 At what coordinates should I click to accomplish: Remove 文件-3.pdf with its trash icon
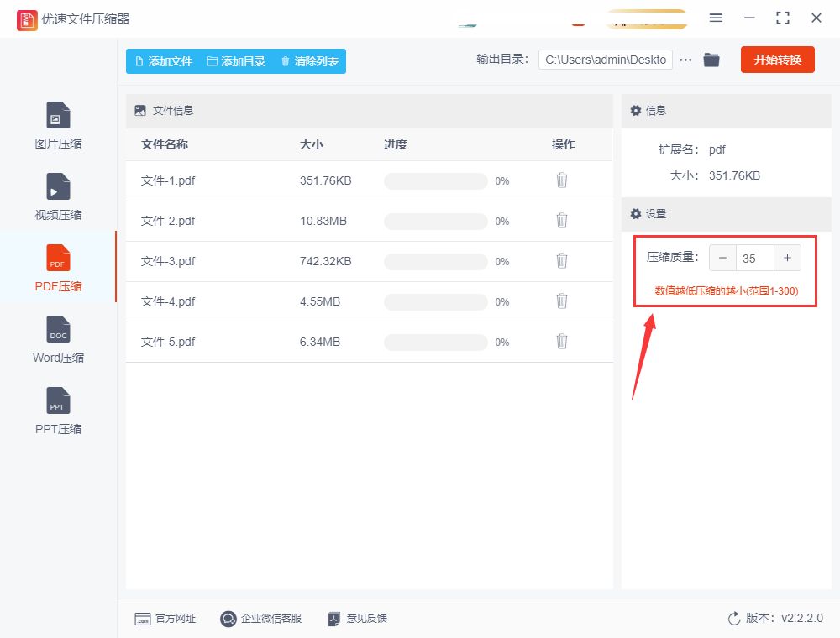[x=561, y=261]
